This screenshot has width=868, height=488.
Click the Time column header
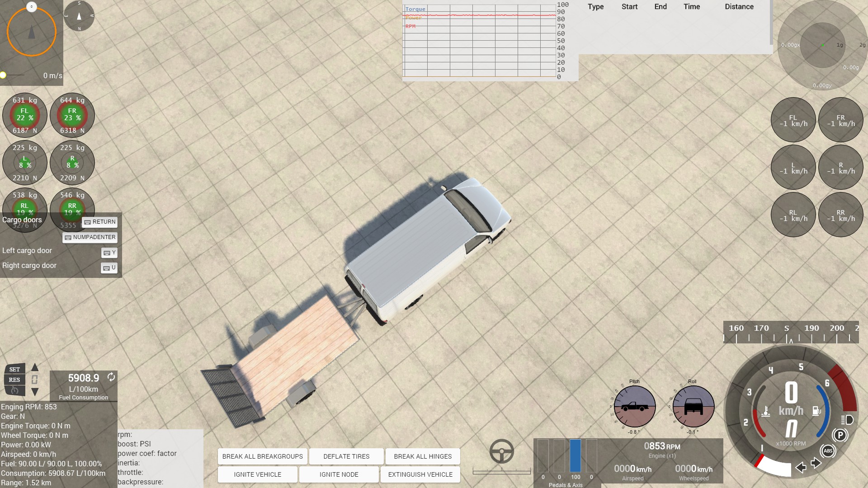(x=692, y=7)
